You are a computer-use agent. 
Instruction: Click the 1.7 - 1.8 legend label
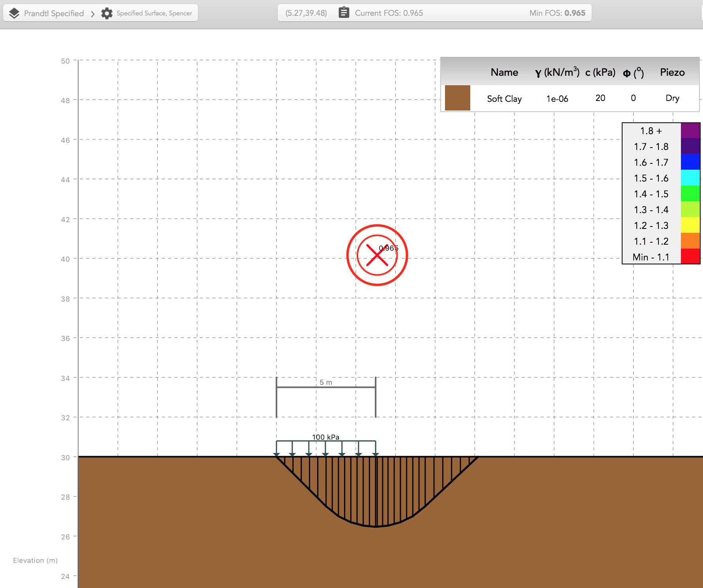651,147
